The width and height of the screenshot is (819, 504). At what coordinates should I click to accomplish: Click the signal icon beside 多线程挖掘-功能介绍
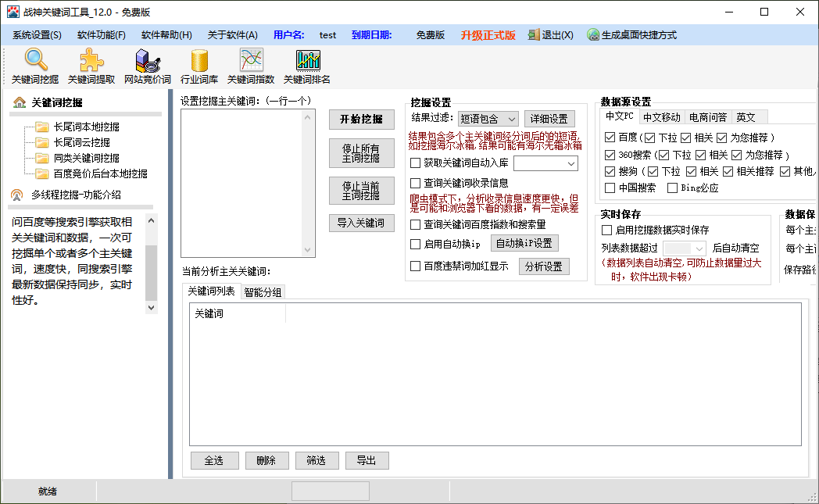16,195
